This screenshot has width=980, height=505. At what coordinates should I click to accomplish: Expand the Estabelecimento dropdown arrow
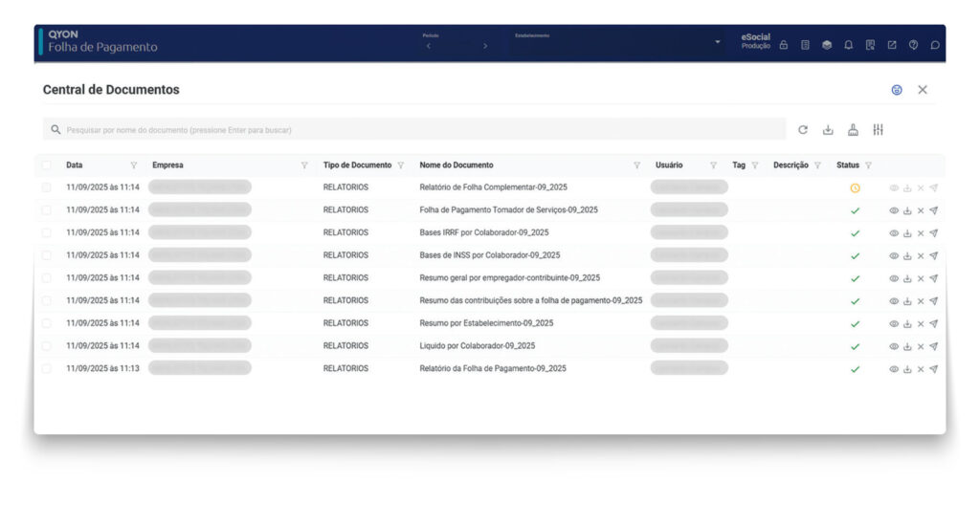coord(718,43)
